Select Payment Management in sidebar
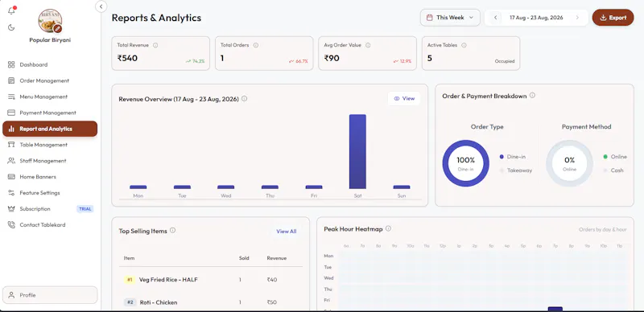Viewport: 644px width, 312px height. (50, 113)
